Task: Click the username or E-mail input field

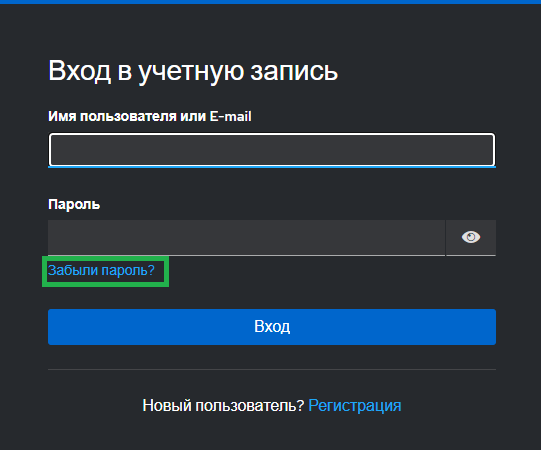Action: coord(272,150)
